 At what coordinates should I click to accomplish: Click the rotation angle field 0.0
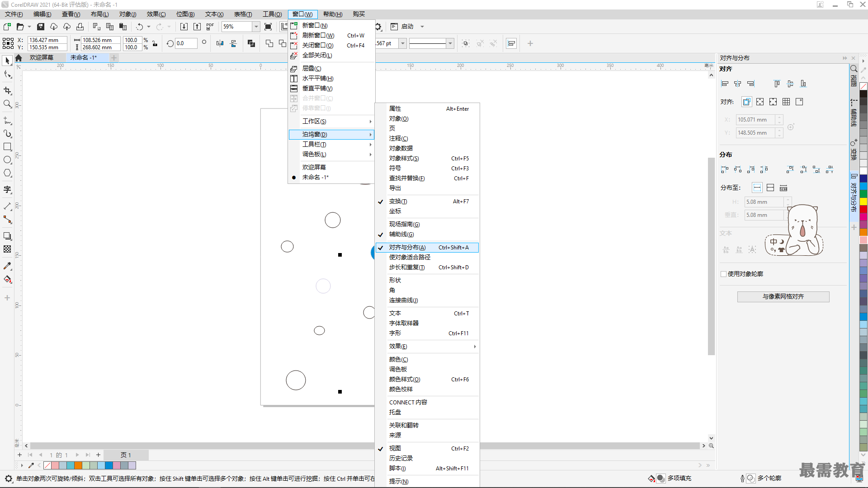click(186, 43)
